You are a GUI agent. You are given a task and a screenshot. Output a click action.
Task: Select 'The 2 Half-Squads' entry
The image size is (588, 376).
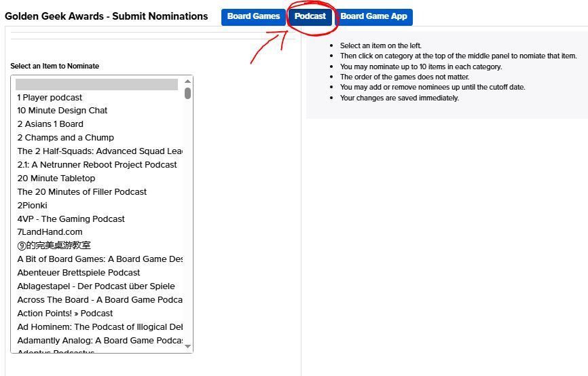[x=99, y=151]
